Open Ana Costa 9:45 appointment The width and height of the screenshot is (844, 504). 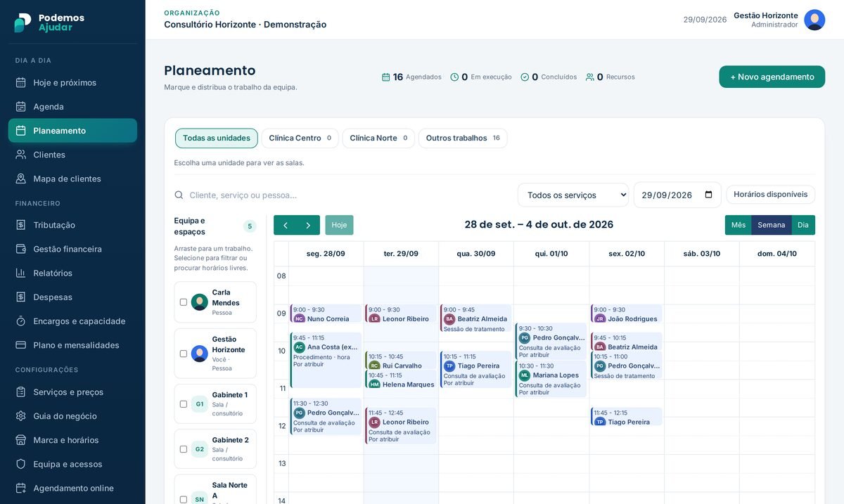tap(326, 360)
